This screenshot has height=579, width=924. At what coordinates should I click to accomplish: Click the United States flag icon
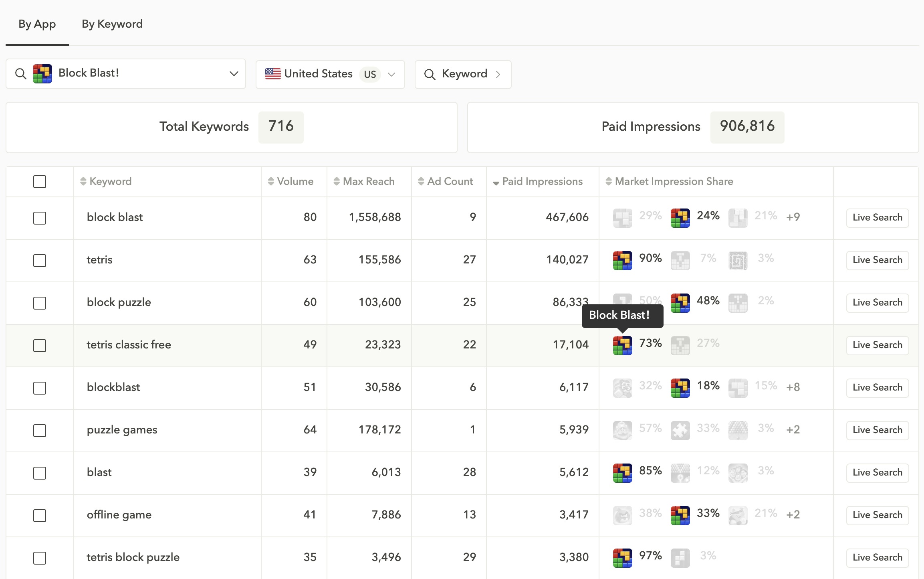coord(273,74)
